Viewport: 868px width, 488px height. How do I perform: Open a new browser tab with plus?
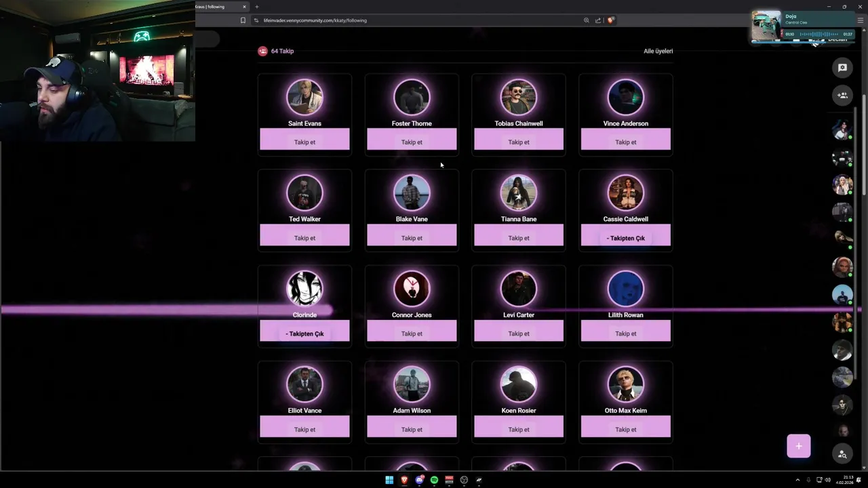pos(256,7)
